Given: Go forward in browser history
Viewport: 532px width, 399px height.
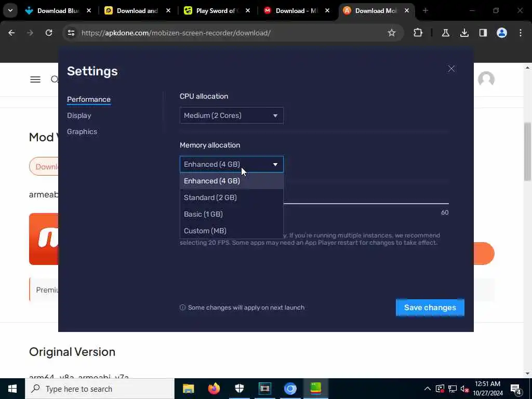Looking at the screenshot, I should (30, 33).
